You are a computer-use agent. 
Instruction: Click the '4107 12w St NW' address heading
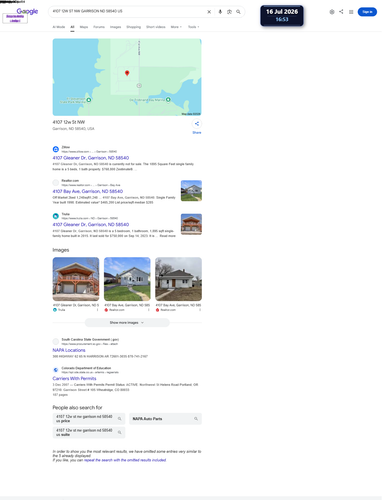pos(69,122)
